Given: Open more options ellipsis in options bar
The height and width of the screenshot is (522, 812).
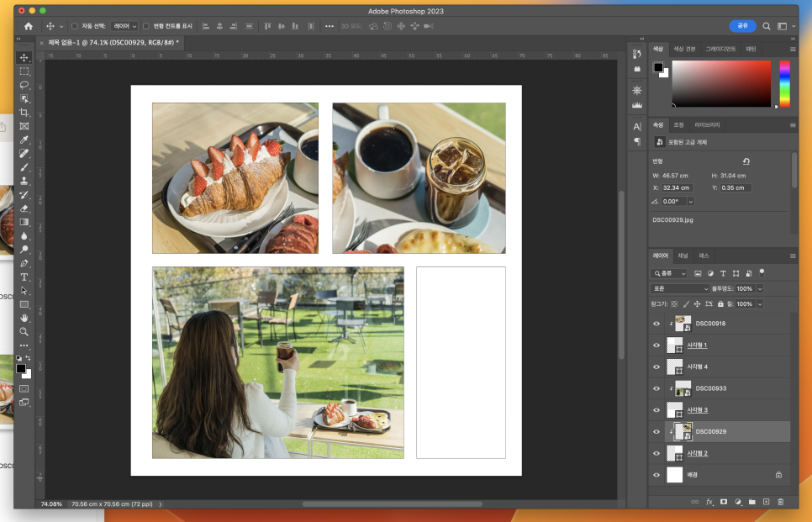Looking at the screenshot, I should click(330, 26).
